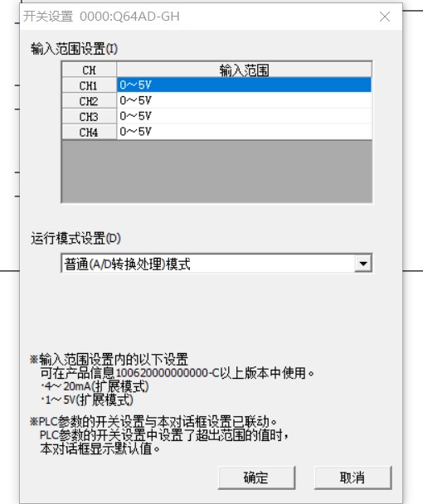Select CH2 input range cell
The height and width of the screenshot is (504, 423).
pos(244,100)
